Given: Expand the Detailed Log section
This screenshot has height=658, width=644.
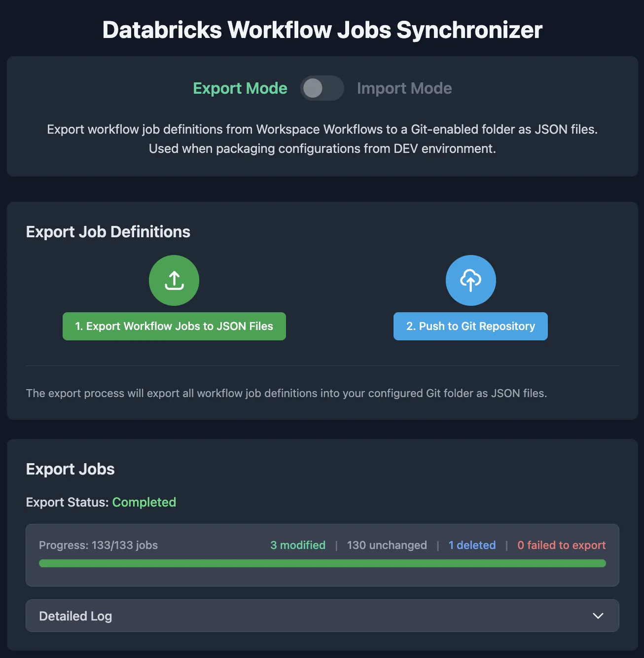Looking at the screenshot, I should pyautogui.click(x=322, y=616).
